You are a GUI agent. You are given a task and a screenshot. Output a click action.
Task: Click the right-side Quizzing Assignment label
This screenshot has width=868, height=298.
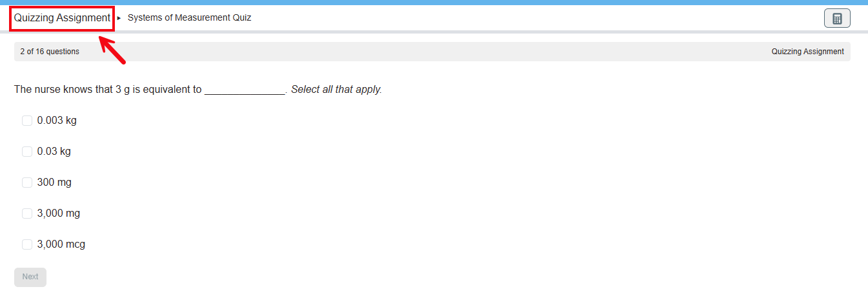(x=807, y=52)
